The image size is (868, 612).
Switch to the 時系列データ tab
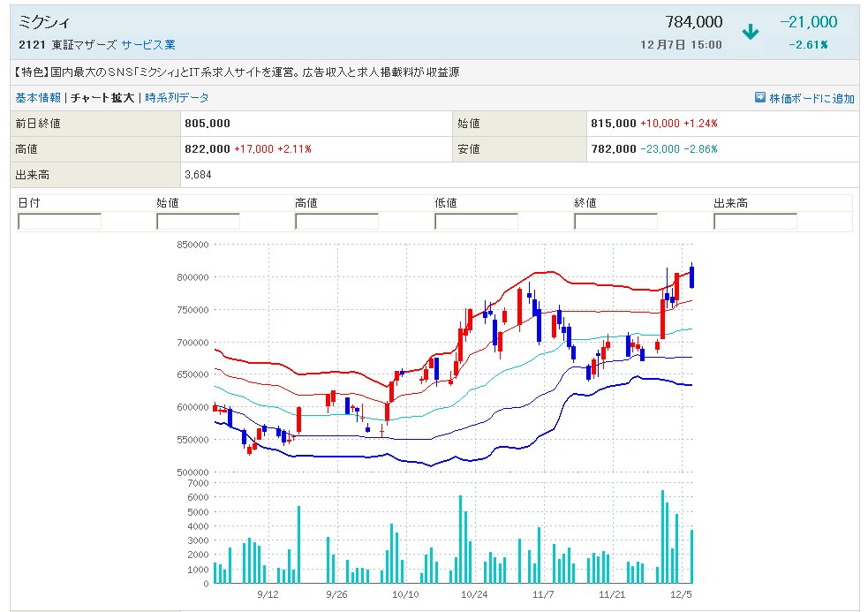click(x=177, y=98)
